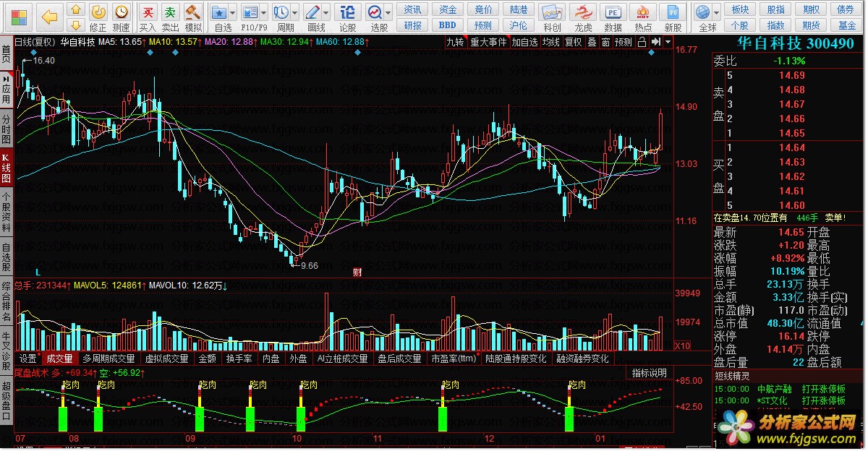Click the BBD button

tap(448, 25)
